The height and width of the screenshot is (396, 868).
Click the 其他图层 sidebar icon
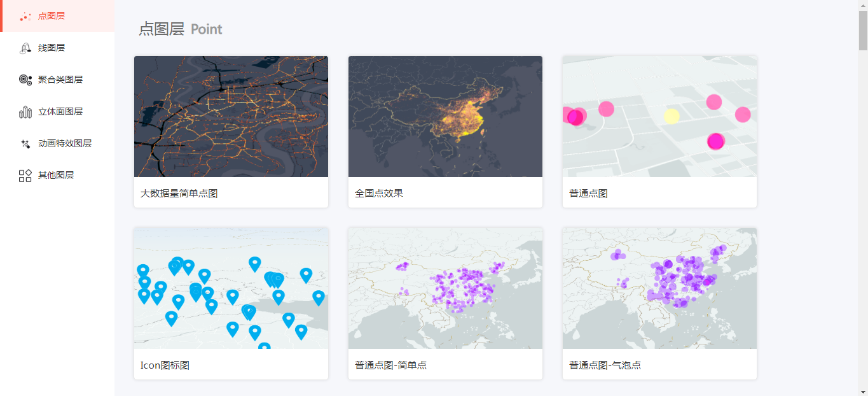pyautogui.click(x=25, y=176)
